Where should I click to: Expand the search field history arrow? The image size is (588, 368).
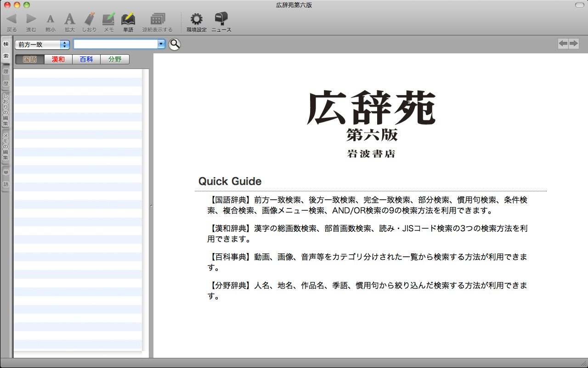[161, 44]
